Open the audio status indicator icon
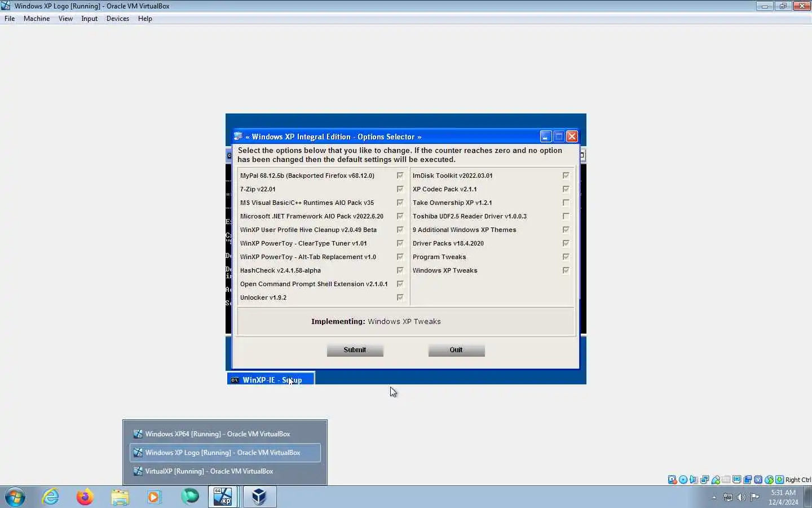Image resolution: width=812 pixels, height=508 pixels. pos(694,480)
